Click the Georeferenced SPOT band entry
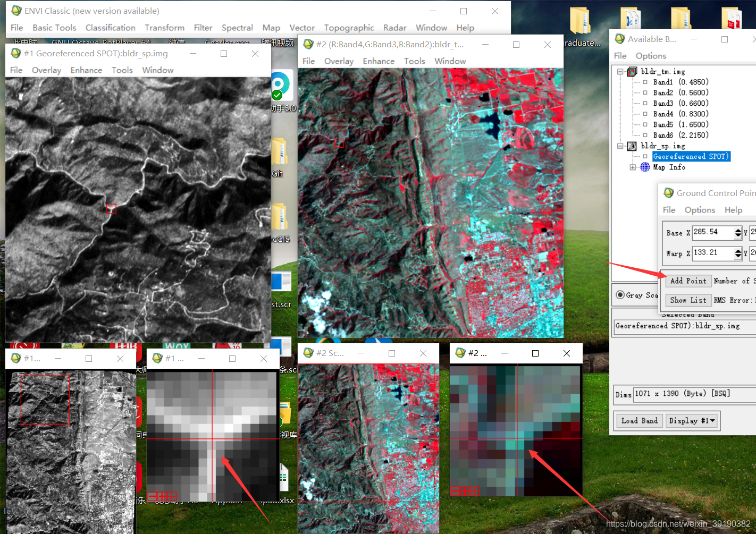Screen dimensions: 756x534 click(x=691, y=157)
